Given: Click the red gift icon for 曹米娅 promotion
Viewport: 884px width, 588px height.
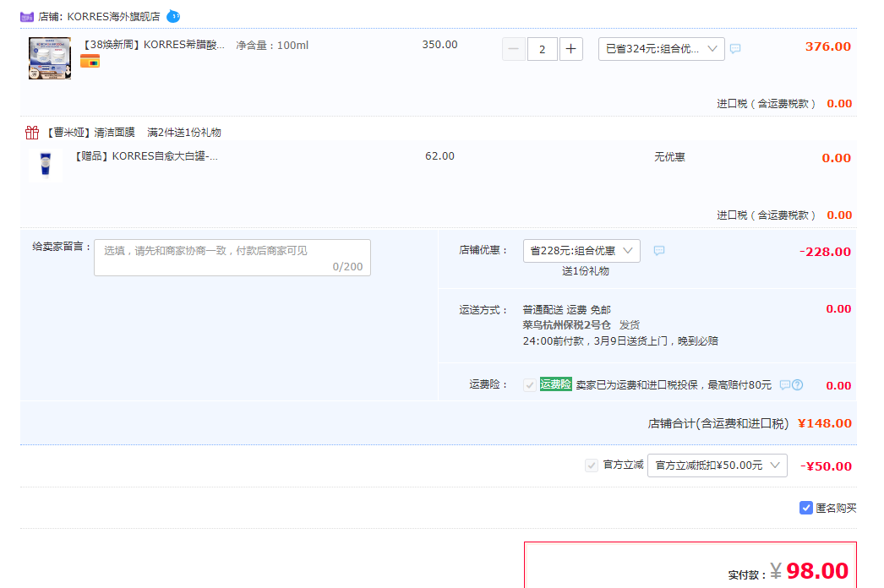Looking at the screenshot, I should (x=32, y=133).
